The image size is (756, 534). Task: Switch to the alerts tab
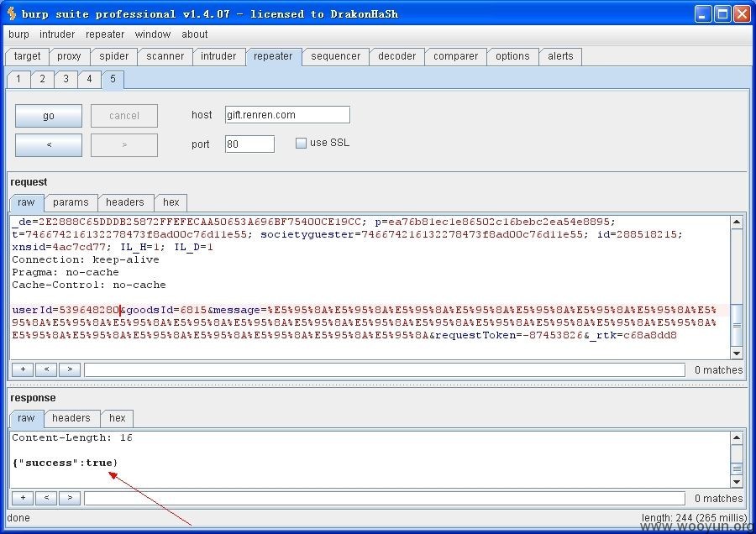pyautogui.click(x=560, y=56)
